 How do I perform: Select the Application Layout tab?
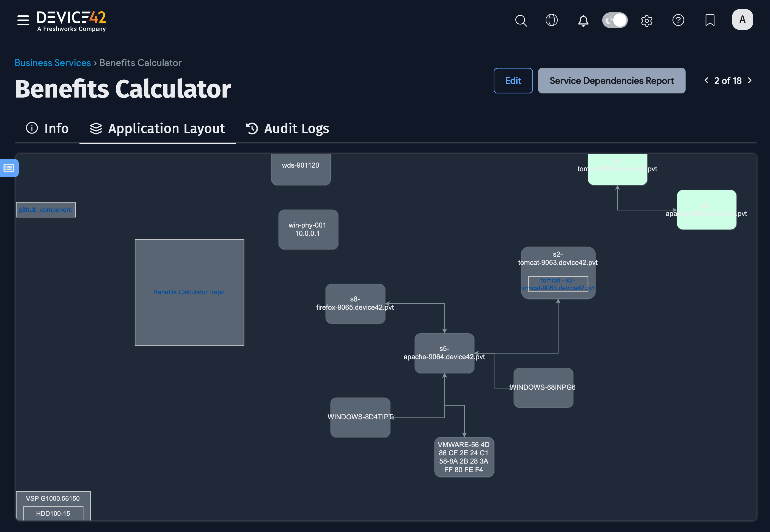[x=158, y=128]
